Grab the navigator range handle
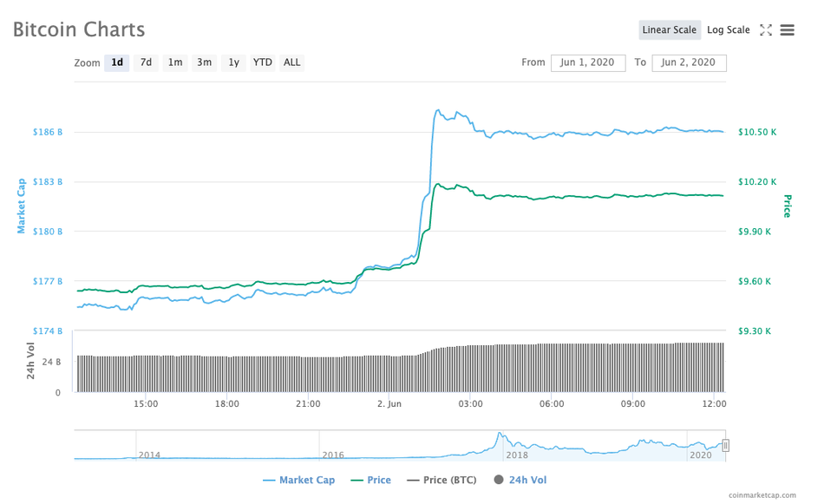Screen dimensions: 824x504 point(726,445)
